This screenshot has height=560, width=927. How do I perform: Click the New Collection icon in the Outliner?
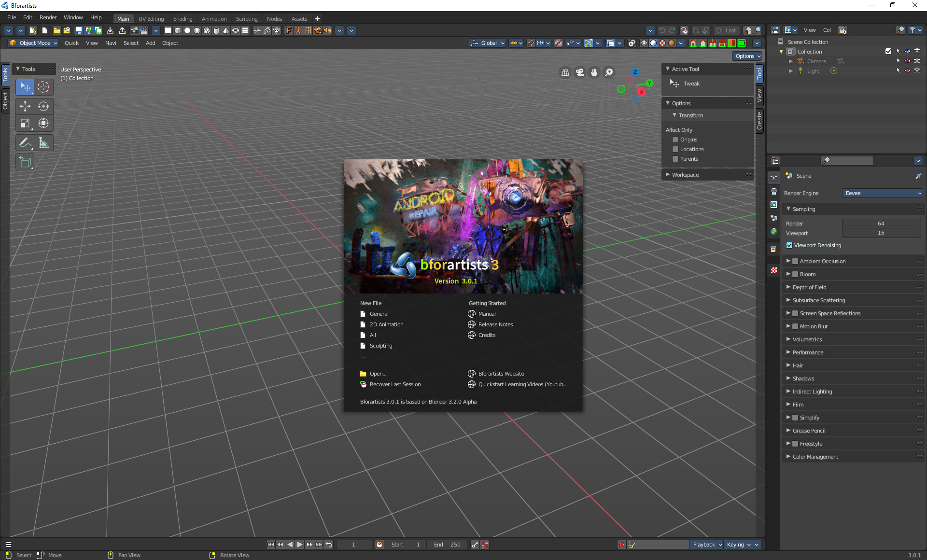[x=842, y=30]
